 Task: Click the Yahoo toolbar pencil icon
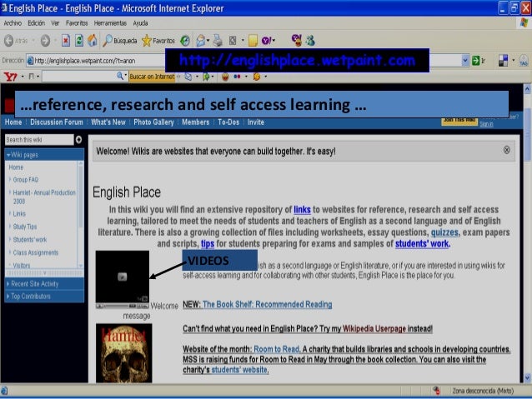click(31, 77)
